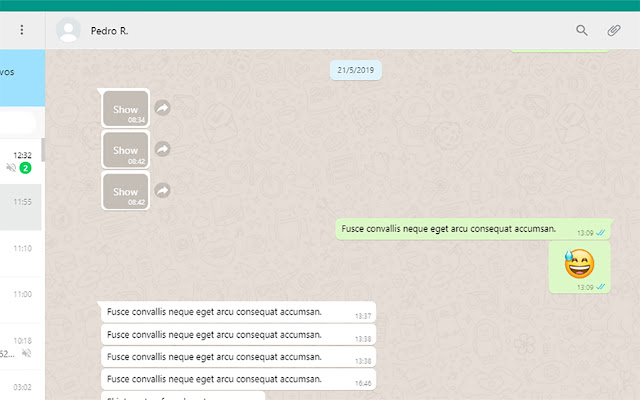Open the chat timestamped 11:55
This screenshot has width=640, height=400.
pyautogui.click(x=20, y=207)
